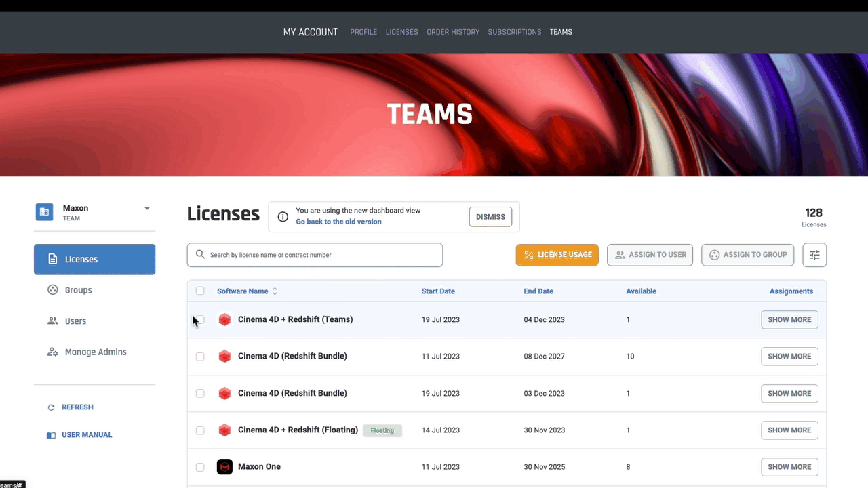
Task: Open the User Manual link
Action: [87, 435]
